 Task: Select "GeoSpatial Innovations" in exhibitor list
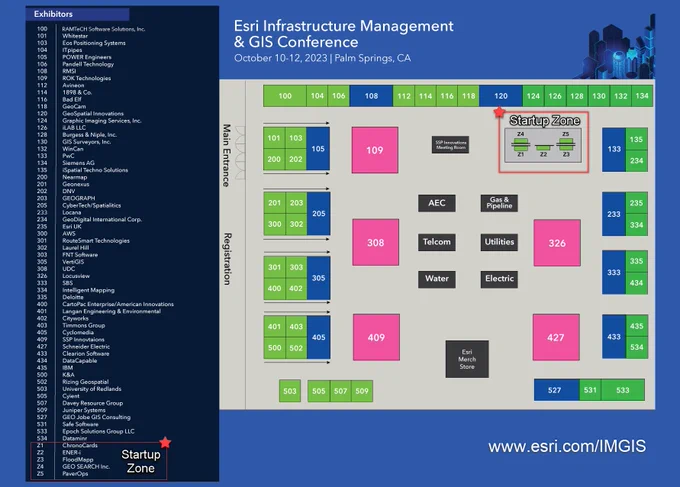[93, 114]
